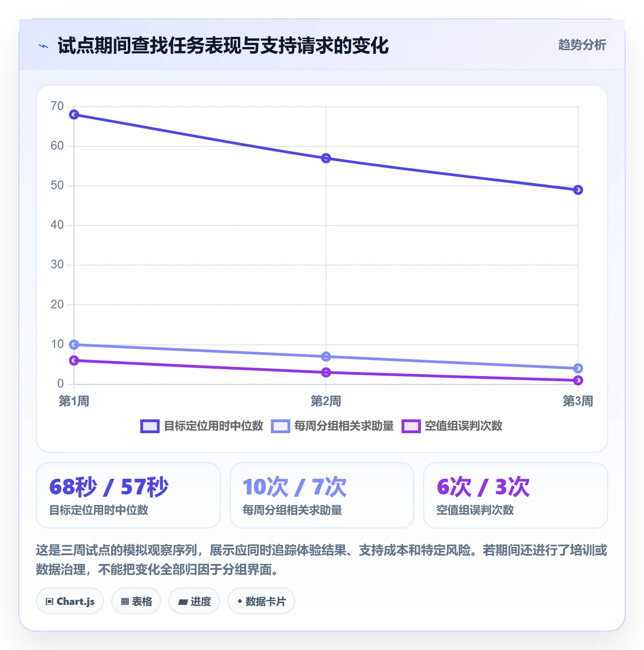Screen dimensions: 644x650
Task: Open the 趋势分析 label in header
Action: coord(582,45)
